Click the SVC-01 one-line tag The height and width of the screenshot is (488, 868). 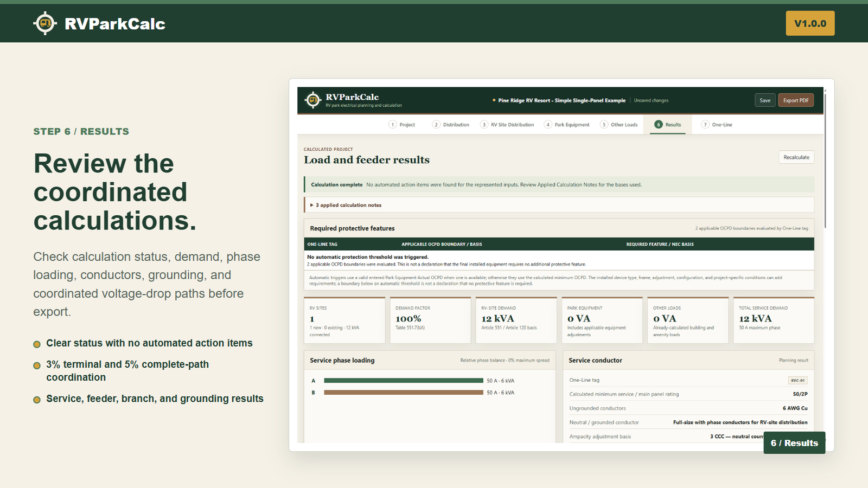[x=797, y=380]
